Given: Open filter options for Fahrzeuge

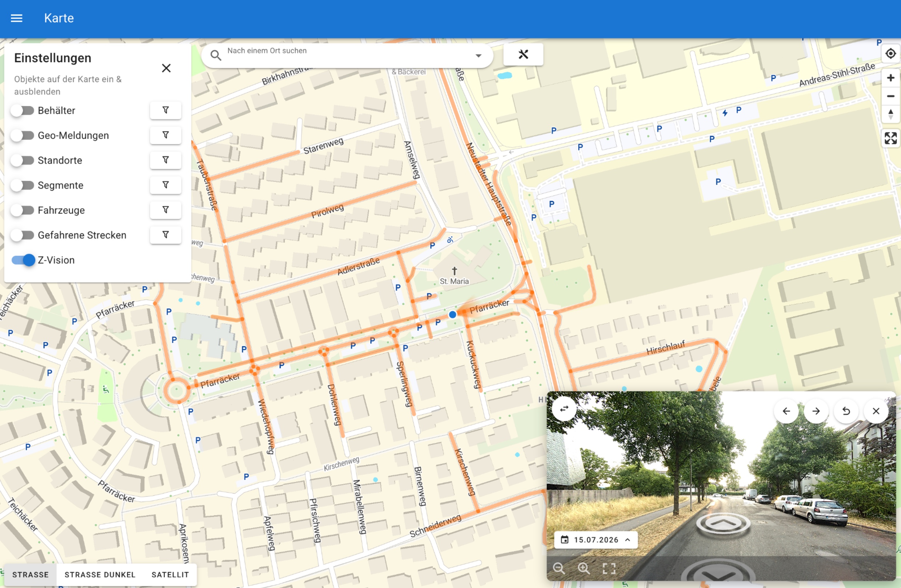Looking at the screenshot, I should coord(165,210).
